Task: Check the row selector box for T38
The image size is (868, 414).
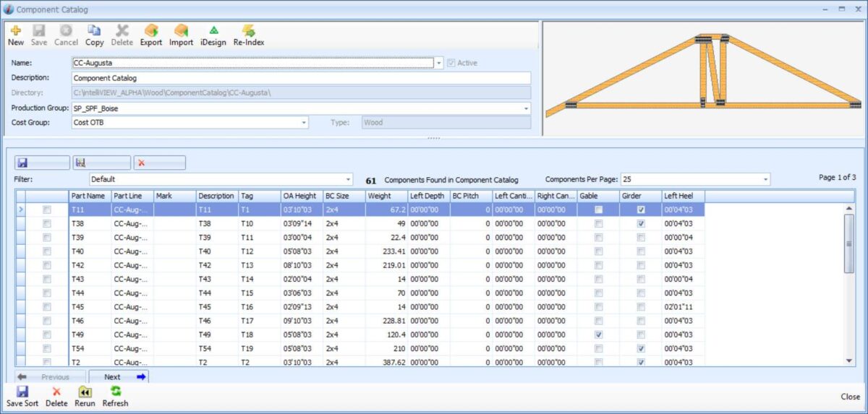Action: [x=47, y=223]
